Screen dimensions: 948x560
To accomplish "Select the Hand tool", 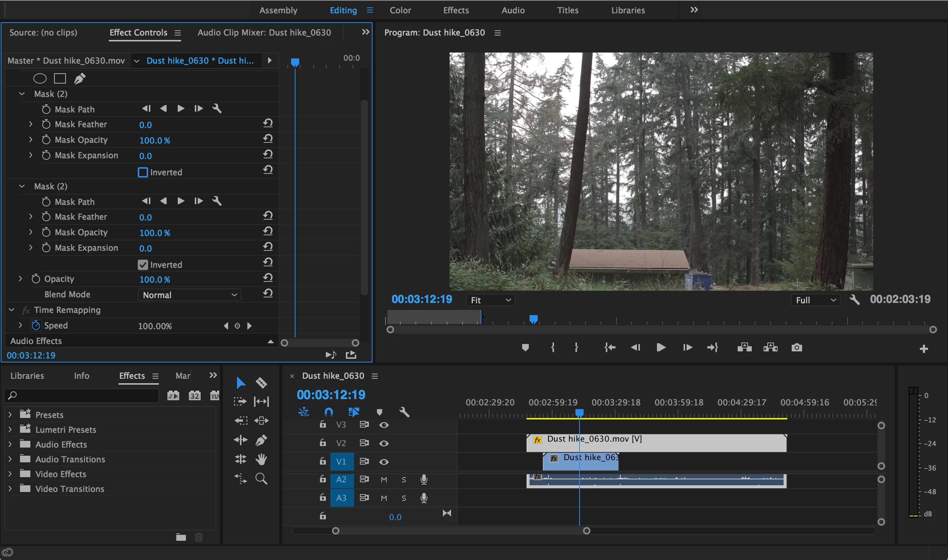I will click(261, 459).
